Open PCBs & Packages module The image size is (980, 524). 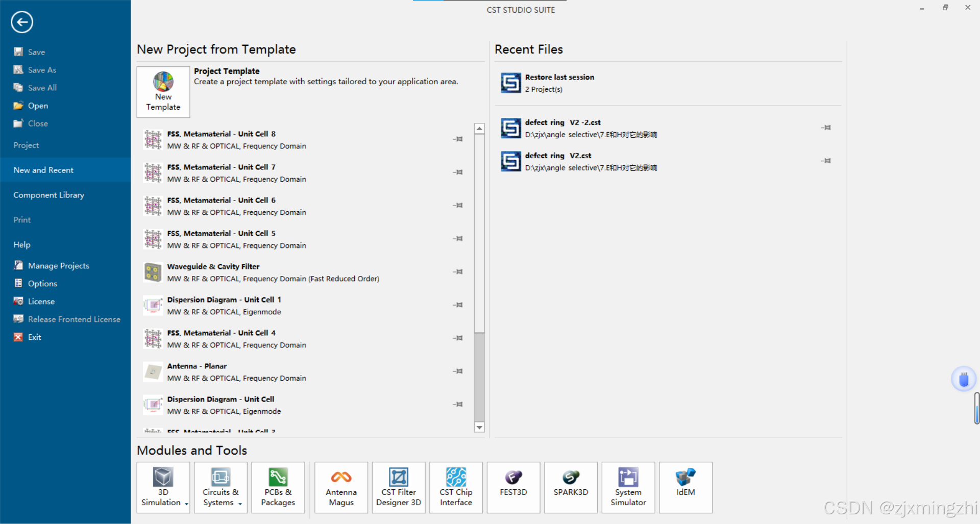click(x=278, y=487)
